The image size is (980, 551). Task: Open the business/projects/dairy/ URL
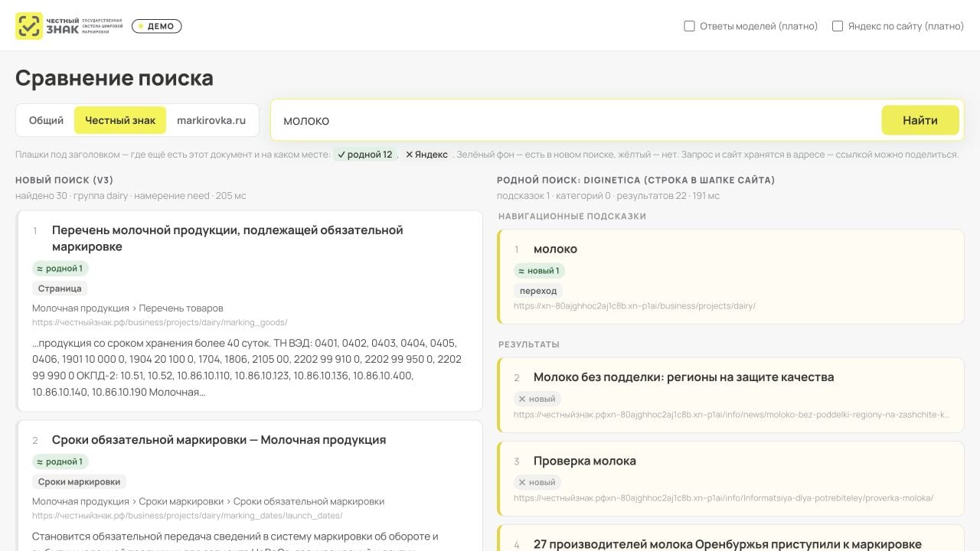(635, 306)
